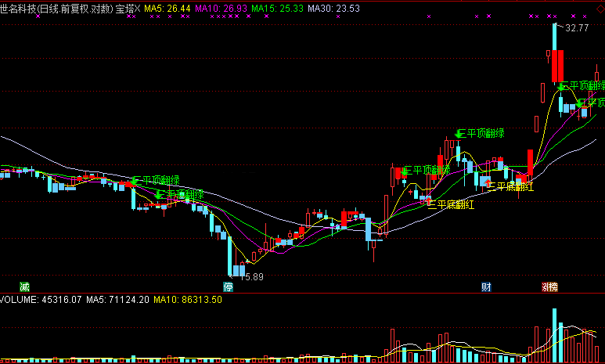Click the red diamond icon at chart corner

point(601,9)
